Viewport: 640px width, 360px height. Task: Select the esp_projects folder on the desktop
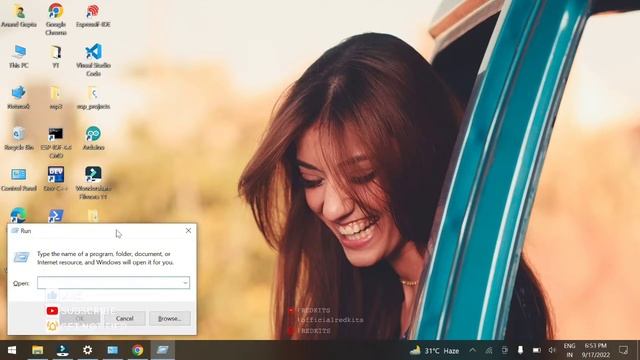click(93, 98)
